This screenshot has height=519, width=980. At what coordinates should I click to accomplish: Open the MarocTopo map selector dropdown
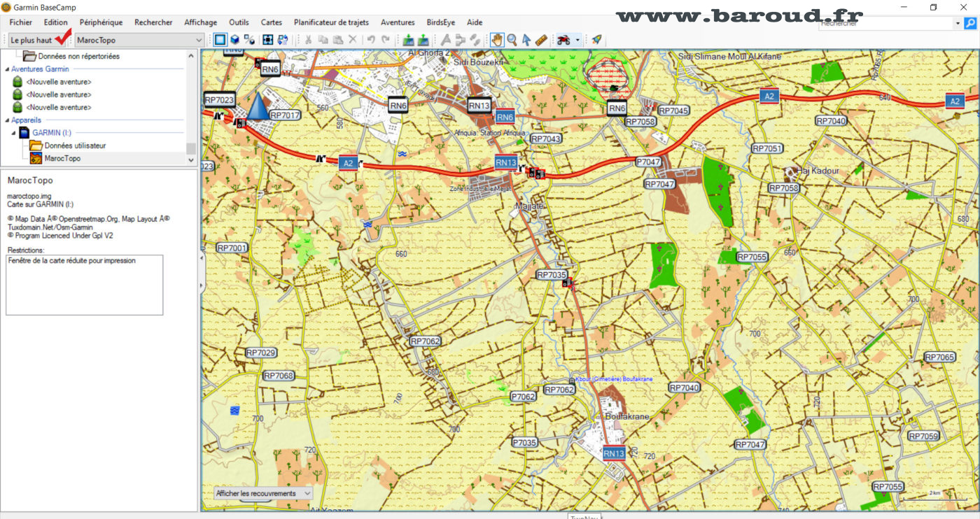coord(139,40)
